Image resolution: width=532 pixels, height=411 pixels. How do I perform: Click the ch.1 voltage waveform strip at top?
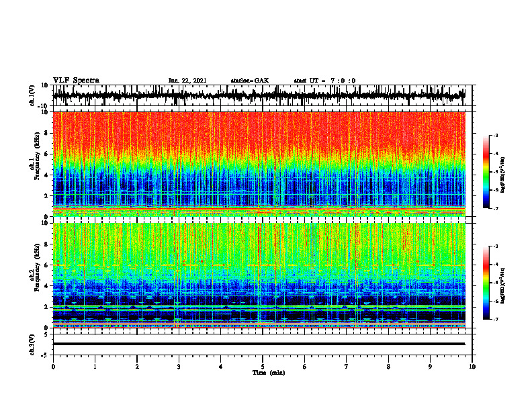tap(259, 95)
